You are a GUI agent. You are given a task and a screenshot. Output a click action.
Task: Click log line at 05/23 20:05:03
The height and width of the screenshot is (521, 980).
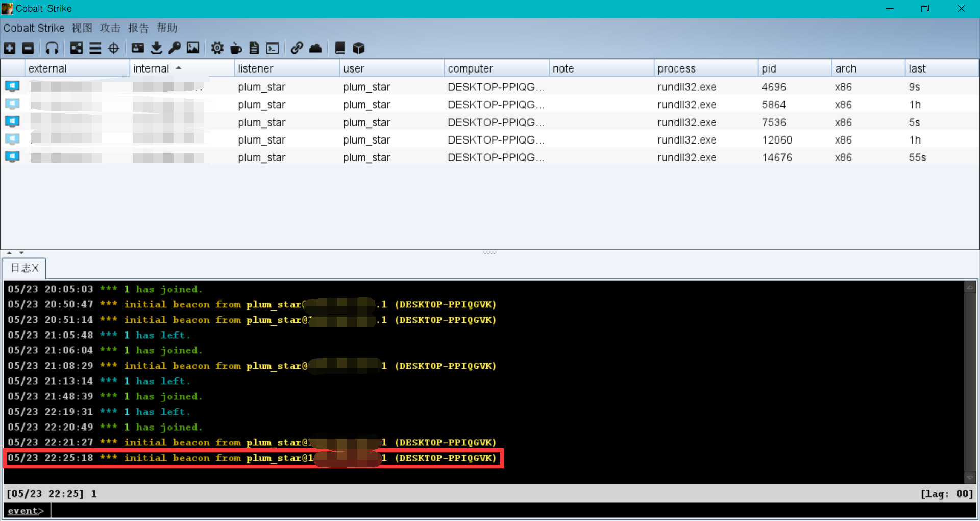point(105,289)
